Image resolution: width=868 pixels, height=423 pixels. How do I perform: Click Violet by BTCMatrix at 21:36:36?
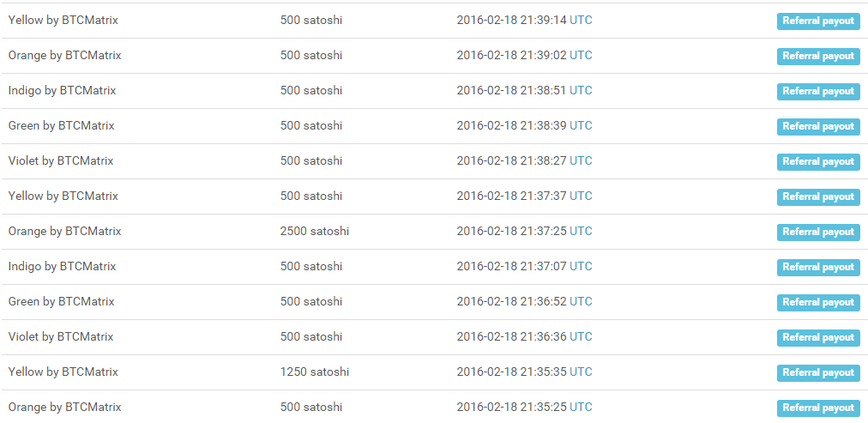61,336
